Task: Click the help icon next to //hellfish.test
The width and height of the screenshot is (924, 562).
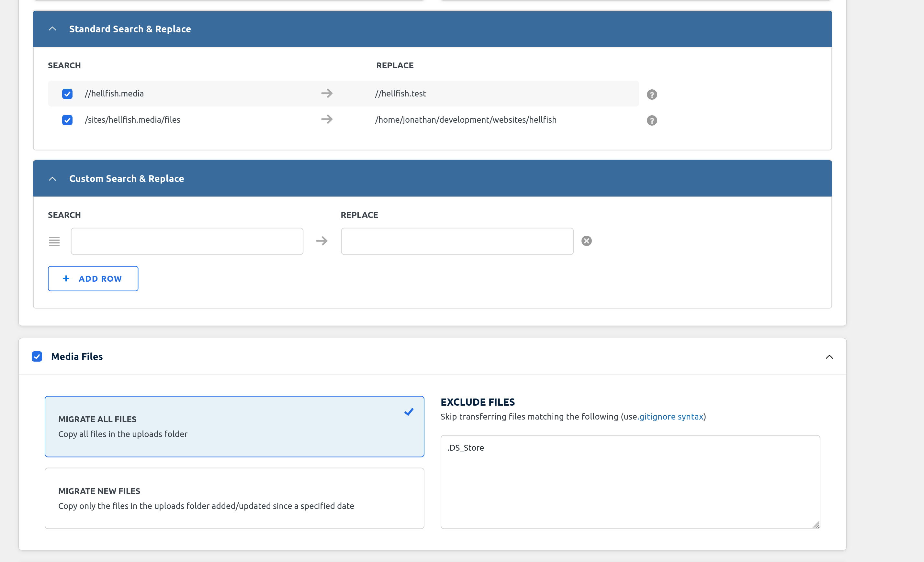Action: [x=652, y=94]
